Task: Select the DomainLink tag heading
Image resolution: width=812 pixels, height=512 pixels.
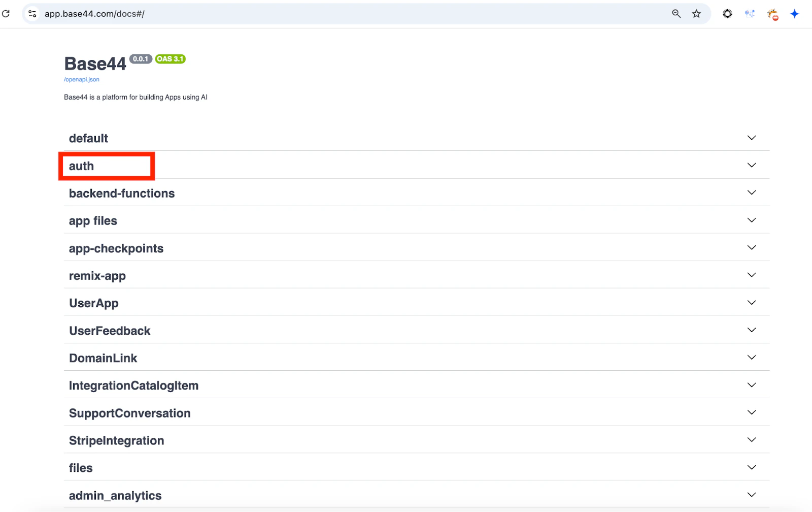Action: tap(103, 358)
